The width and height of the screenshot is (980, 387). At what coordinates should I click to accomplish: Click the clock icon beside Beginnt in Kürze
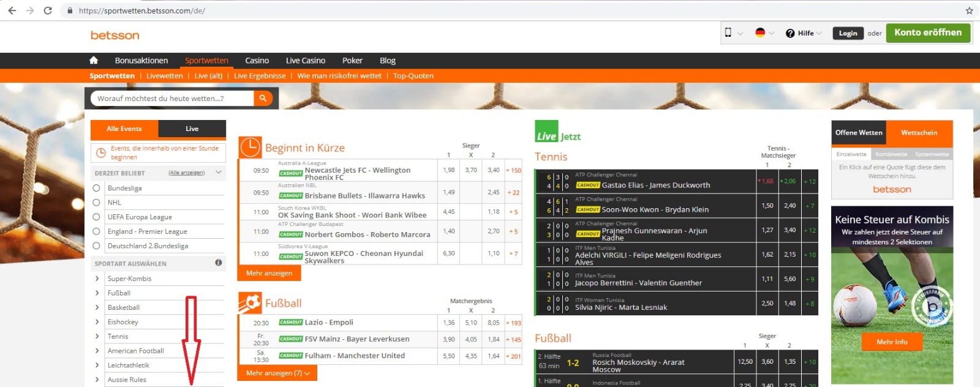(250, 148)
